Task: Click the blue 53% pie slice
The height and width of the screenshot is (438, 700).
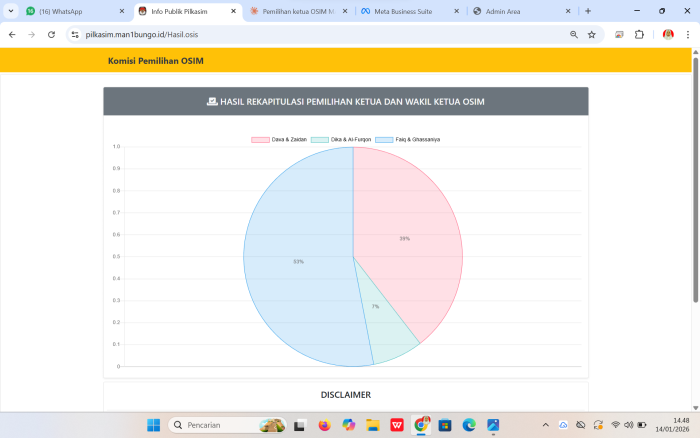Action: [298, 260]
